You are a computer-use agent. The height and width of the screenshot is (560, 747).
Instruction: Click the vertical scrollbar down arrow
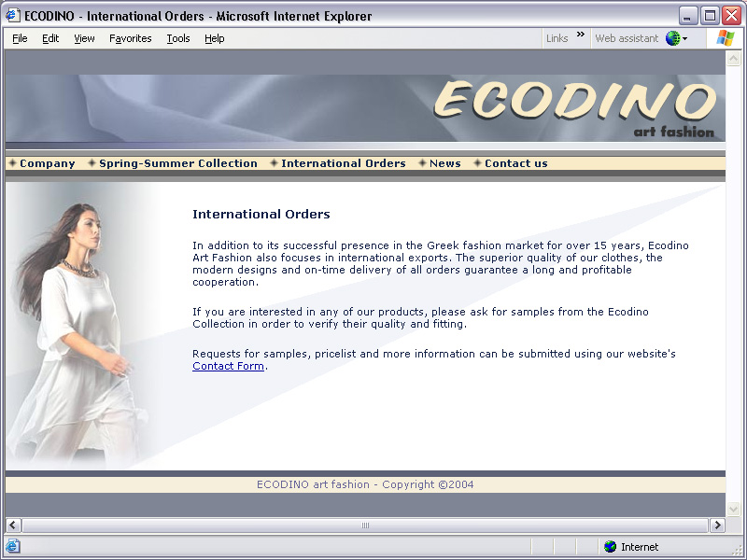[733, 509]
